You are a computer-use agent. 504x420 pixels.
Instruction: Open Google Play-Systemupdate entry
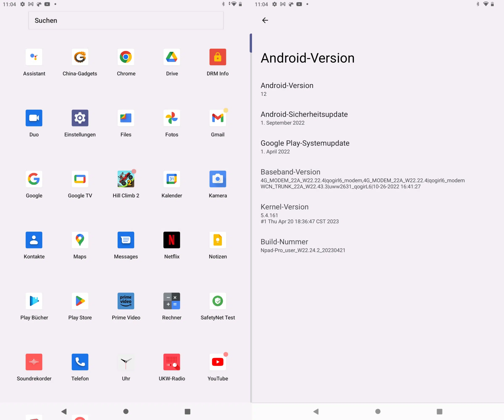(305, 147)
